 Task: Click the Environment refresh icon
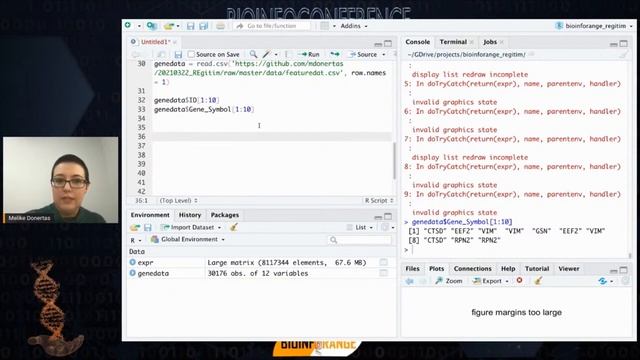pyautogui.click(x=384, y=227)
